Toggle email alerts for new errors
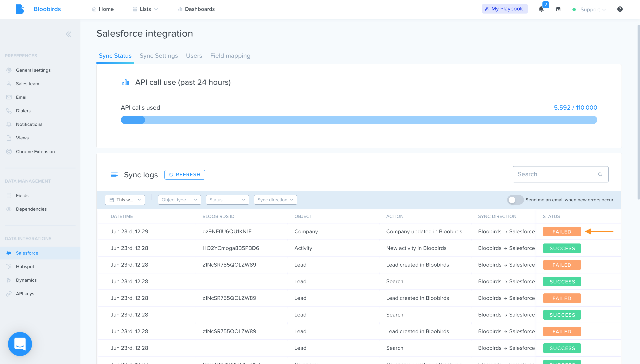 (x=515, y=200)
